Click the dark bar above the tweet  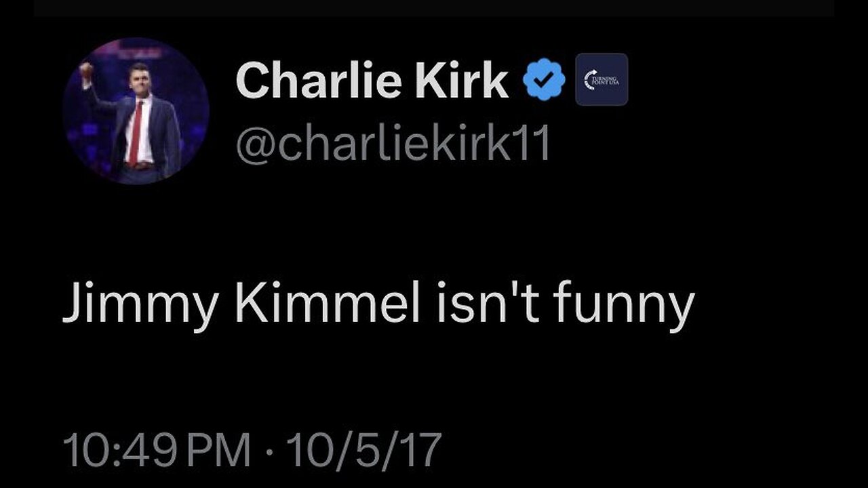pos(434,7)
